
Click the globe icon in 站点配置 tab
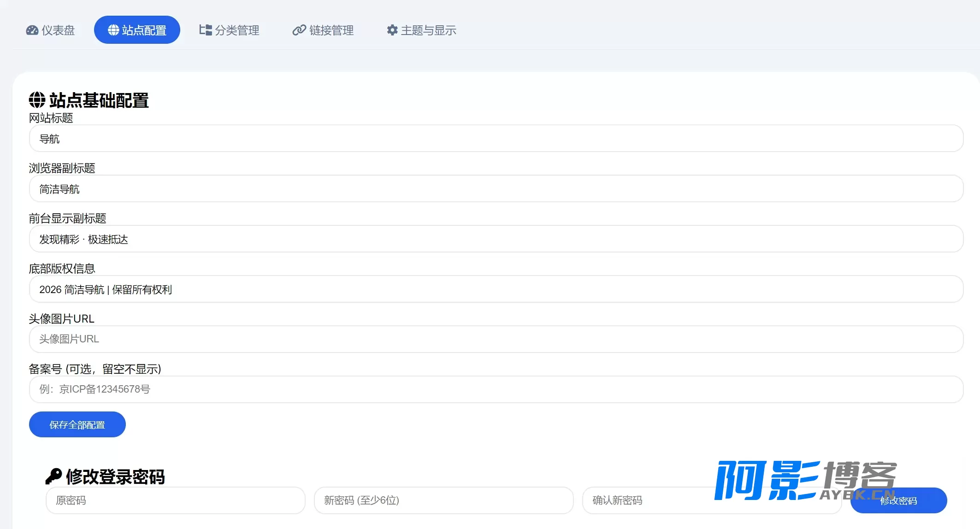pos(113,30)
